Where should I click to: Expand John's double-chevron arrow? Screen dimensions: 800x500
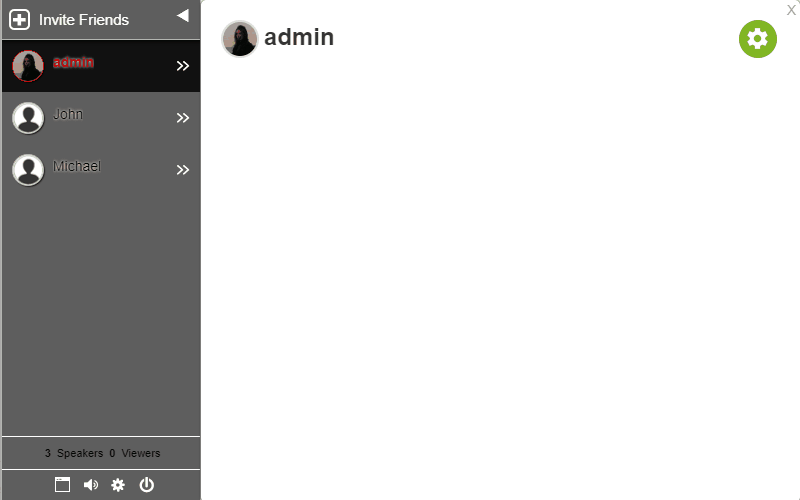coord(183,118)
